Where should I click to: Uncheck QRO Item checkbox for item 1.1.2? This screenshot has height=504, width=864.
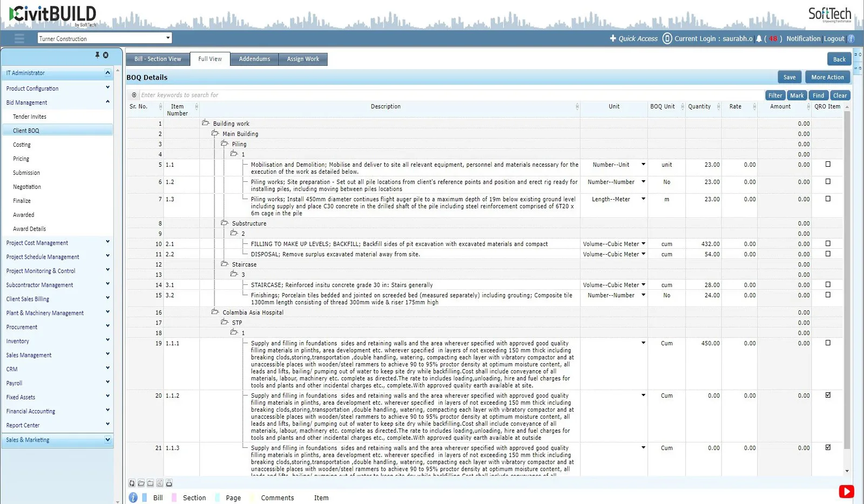pos(828,396)
